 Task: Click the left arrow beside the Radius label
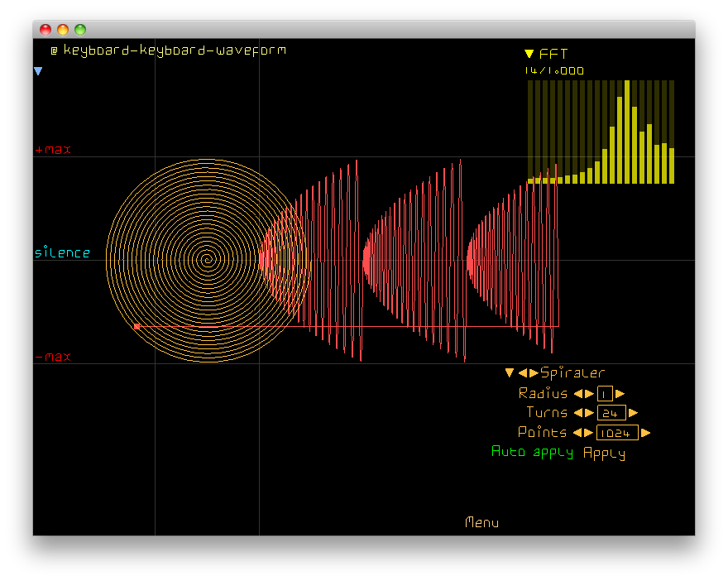tap(578, 394)
